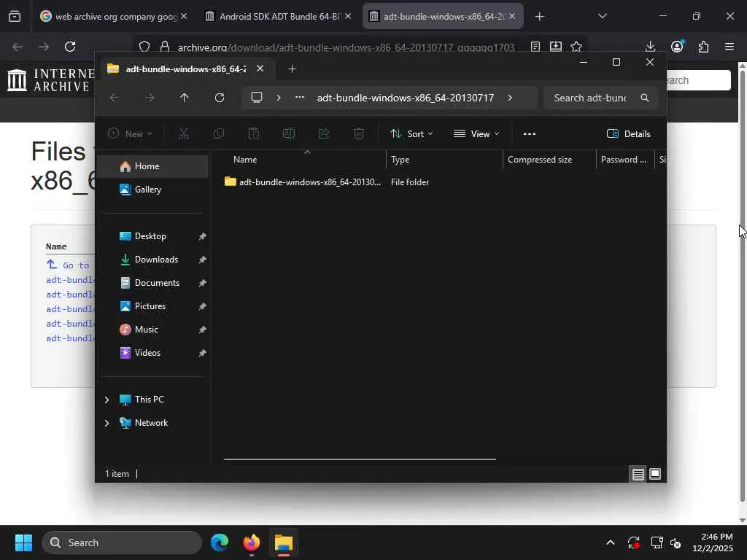
Task: Open Firefox from the taskbar
Action: [252, 542]
